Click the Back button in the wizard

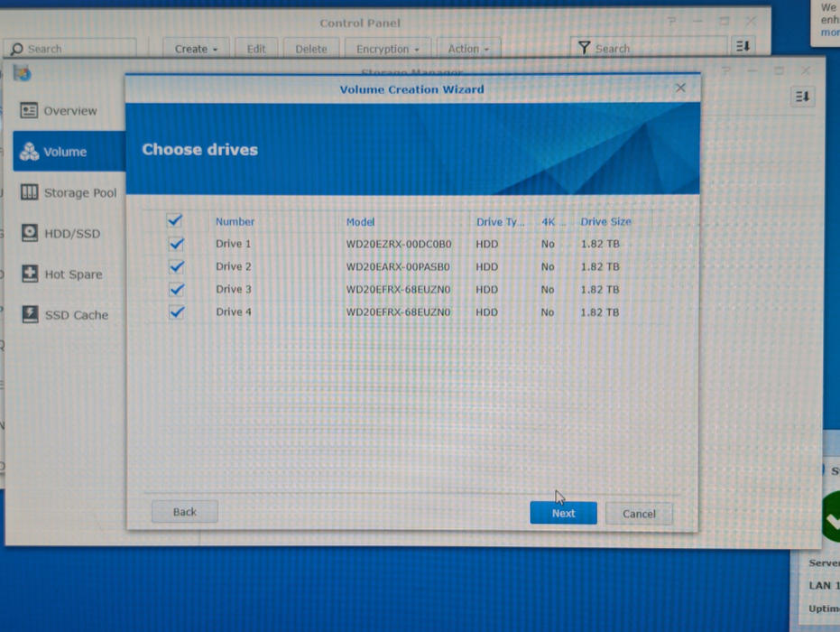point(184,511)
